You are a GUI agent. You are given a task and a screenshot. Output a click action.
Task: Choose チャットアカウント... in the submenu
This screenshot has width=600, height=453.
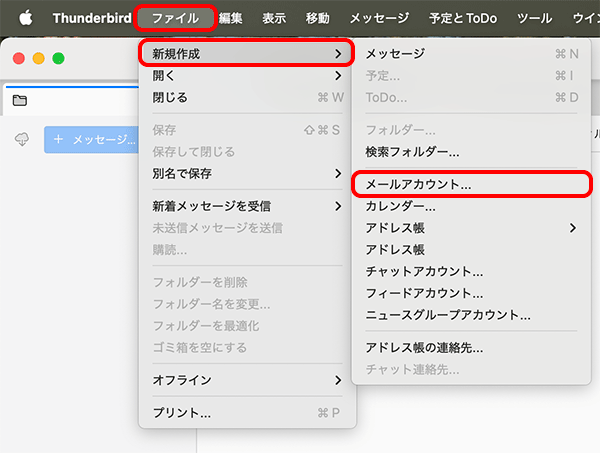(x=424, y=271)
